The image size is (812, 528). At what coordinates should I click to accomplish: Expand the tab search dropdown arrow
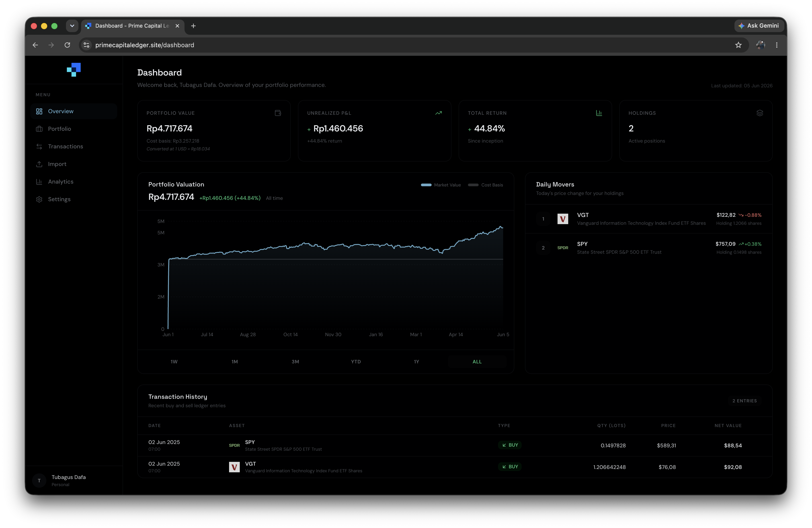(x=72, y=26)
